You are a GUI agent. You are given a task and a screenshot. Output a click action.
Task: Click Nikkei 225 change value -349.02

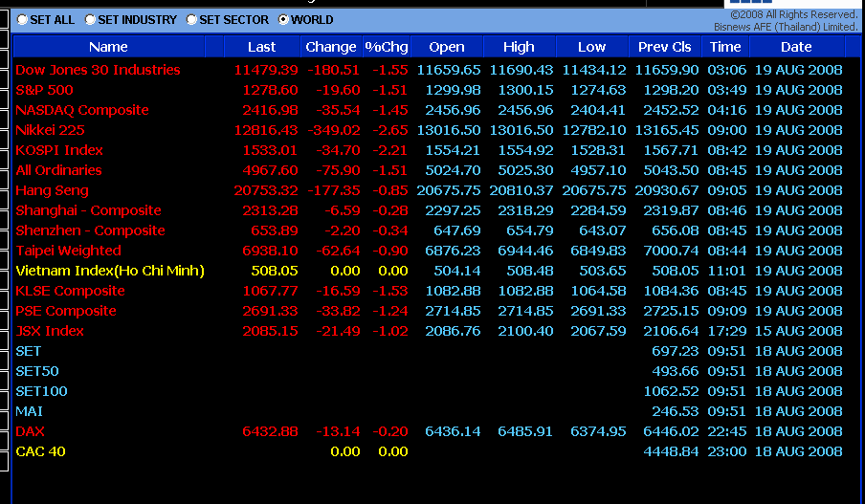coord(334,130)
